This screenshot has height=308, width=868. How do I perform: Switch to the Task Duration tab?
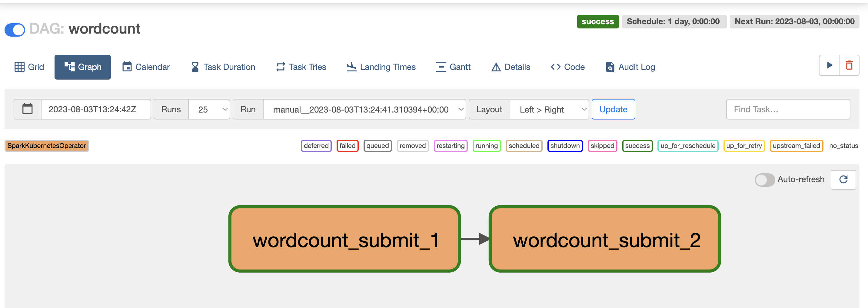[x=223, y=67]
